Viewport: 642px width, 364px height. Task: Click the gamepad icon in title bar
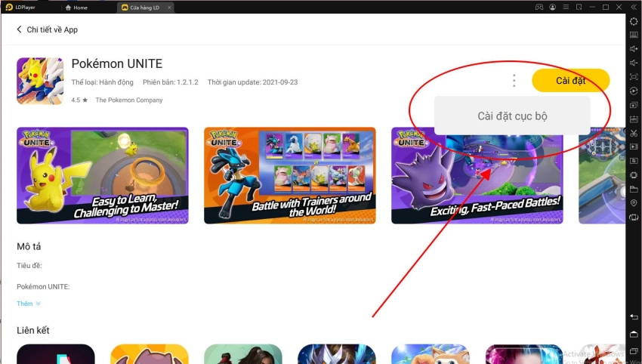[539, 8]
